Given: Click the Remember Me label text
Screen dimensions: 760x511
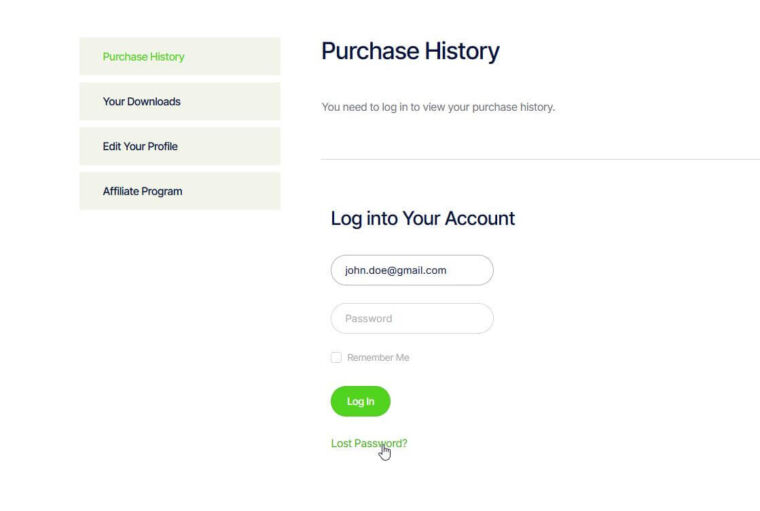Looking at the screenshot, I should coord(378,357).
